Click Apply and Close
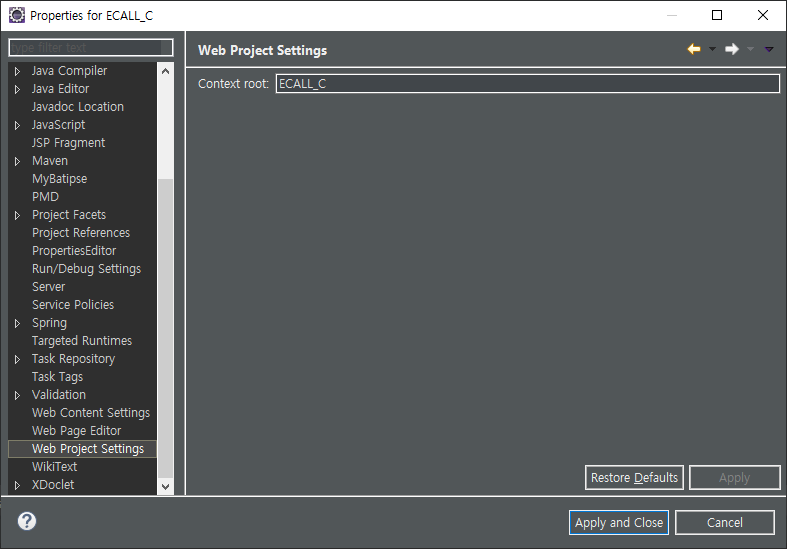The image size is (787, 549). coord(619,523)
